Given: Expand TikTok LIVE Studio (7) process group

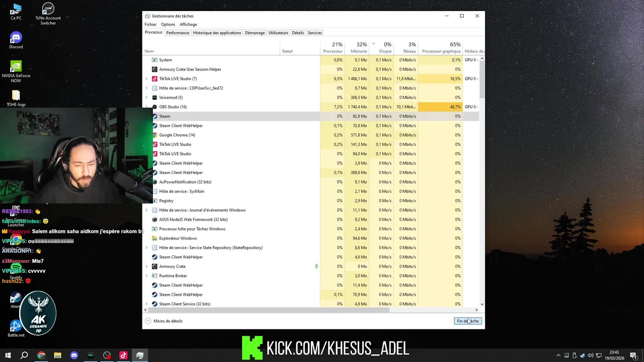Looking at the screenshot, I should click(x=146, y=79).
